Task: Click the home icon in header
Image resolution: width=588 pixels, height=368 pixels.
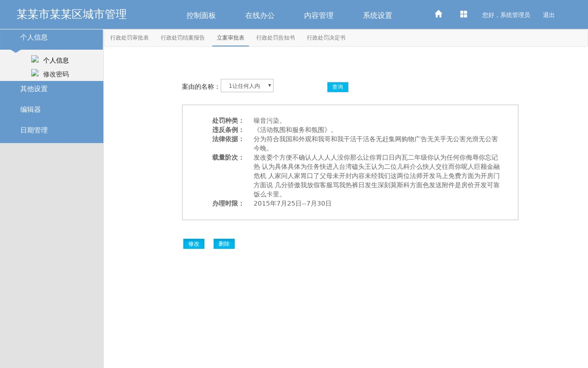Action: [x=438, y=14]
